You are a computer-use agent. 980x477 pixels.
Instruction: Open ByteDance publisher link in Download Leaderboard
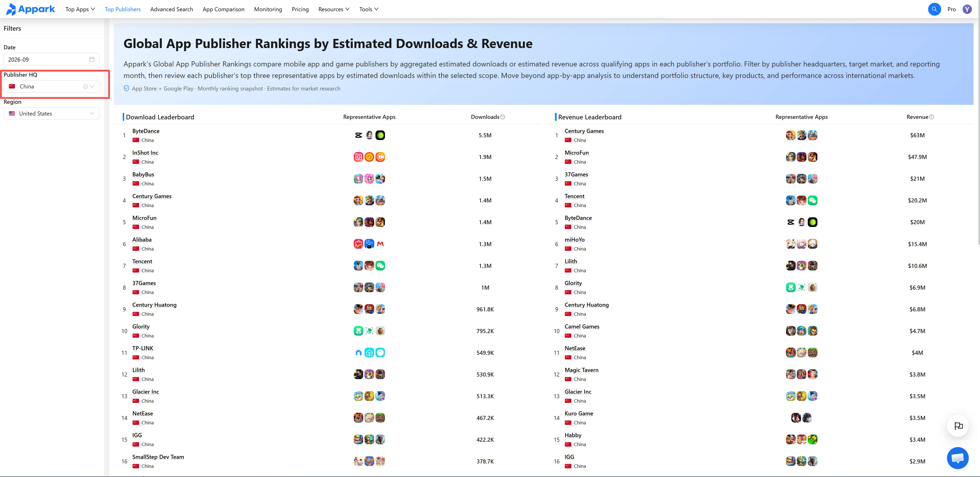click(x=146, y=131)
